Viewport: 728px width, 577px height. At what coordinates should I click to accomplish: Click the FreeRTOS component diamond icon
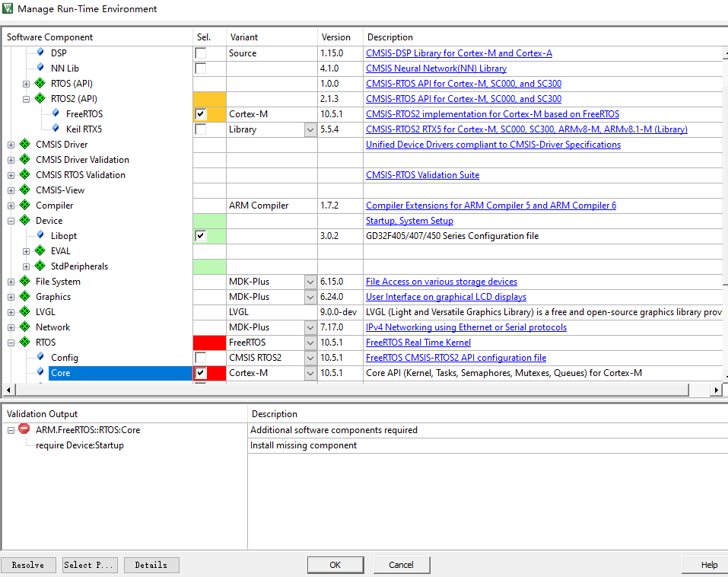pyautogui.click(x=56, y=113)
